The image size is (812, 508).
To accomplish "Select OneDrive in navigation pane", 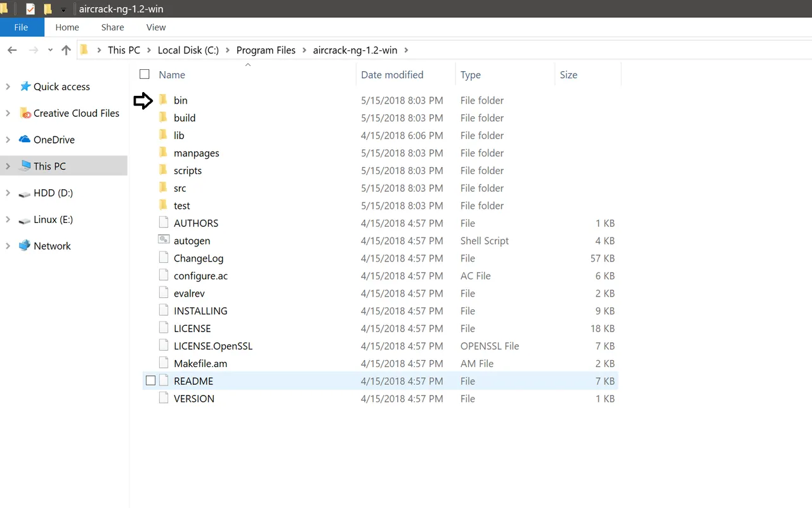I will tap(54, 140).
